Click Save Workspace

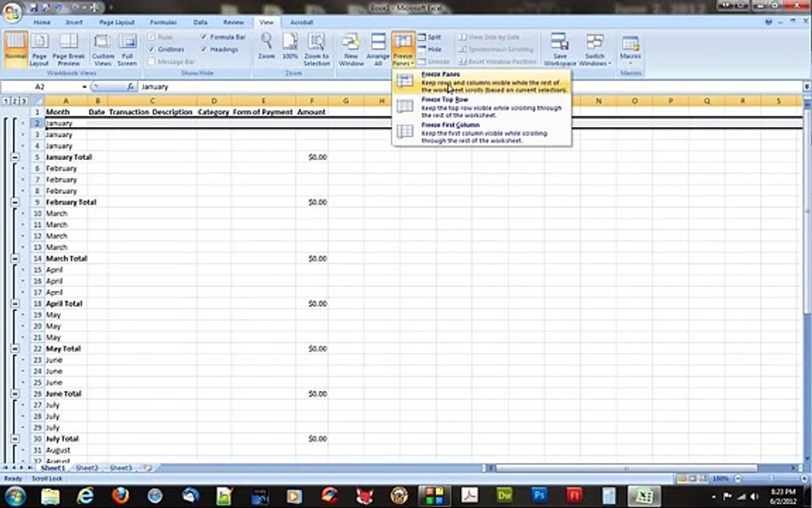pyautogui.click(x=560, y=49)
